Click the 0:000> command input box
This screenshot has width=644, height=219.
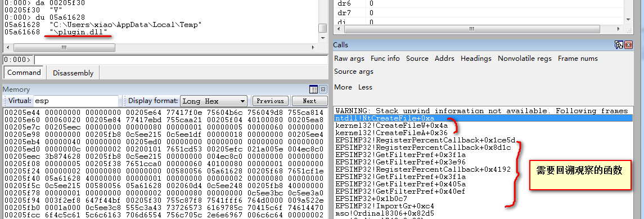click(x=181, y=60)
